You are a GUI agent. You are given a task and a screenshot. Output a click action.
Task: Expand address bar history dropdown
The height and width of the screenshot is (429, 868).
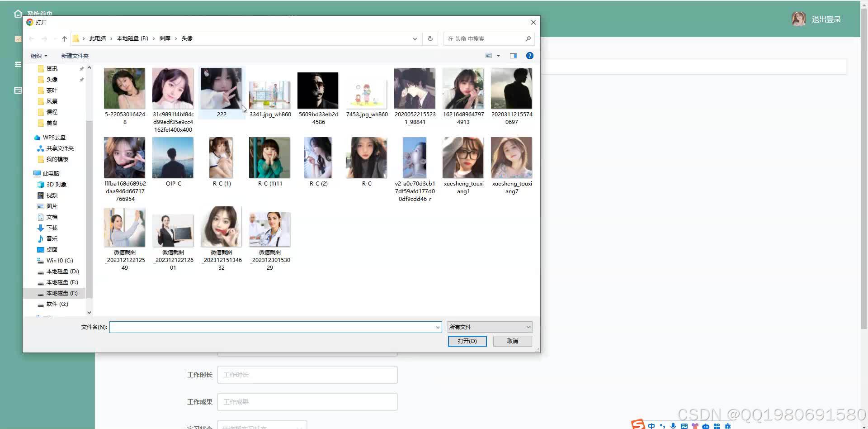click(415, 39)
